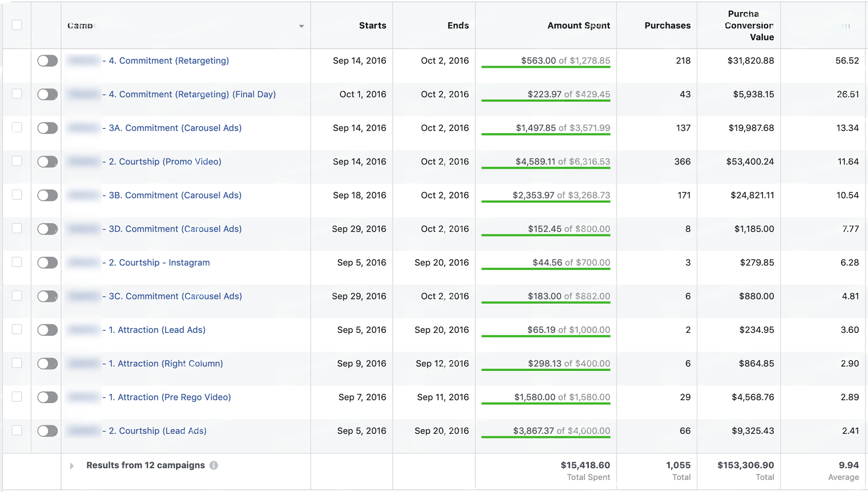Check the box for 1. Attraction (Pre Rego Video)
Viewport: 868px width, 492px height.
(17, 397)
